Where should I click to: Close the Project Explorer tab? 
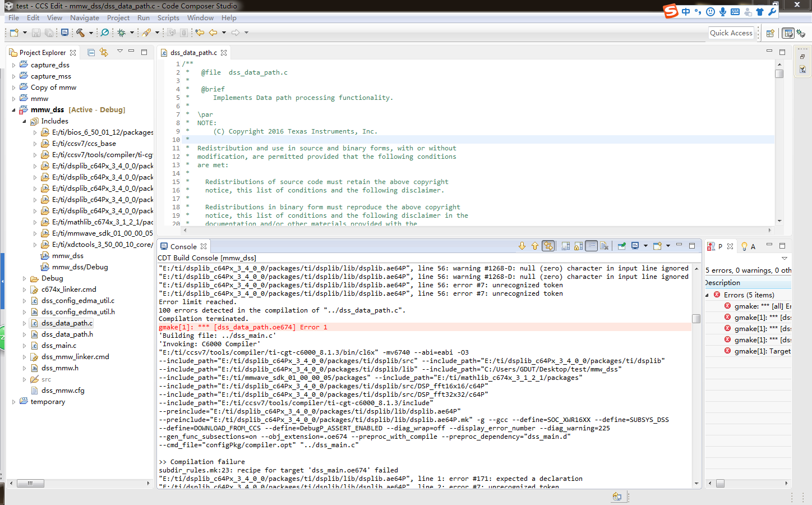point(73,53)
